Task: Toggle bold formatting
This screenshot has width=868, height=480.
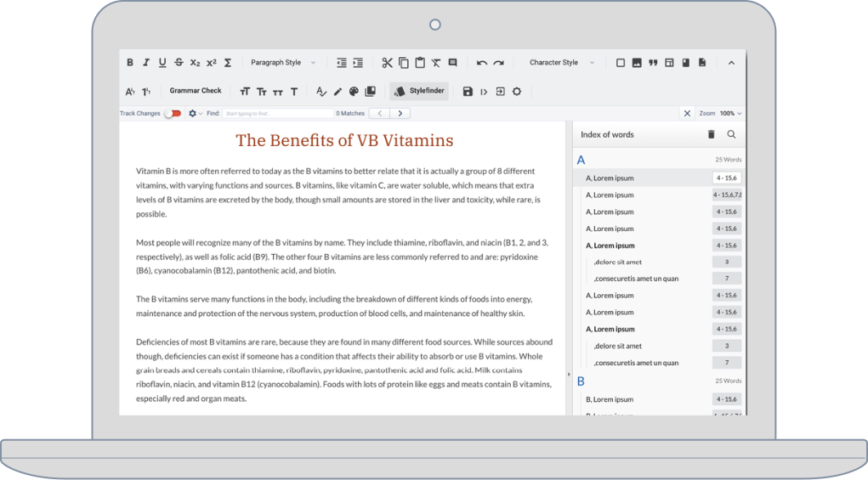Action: coord(130,63)
